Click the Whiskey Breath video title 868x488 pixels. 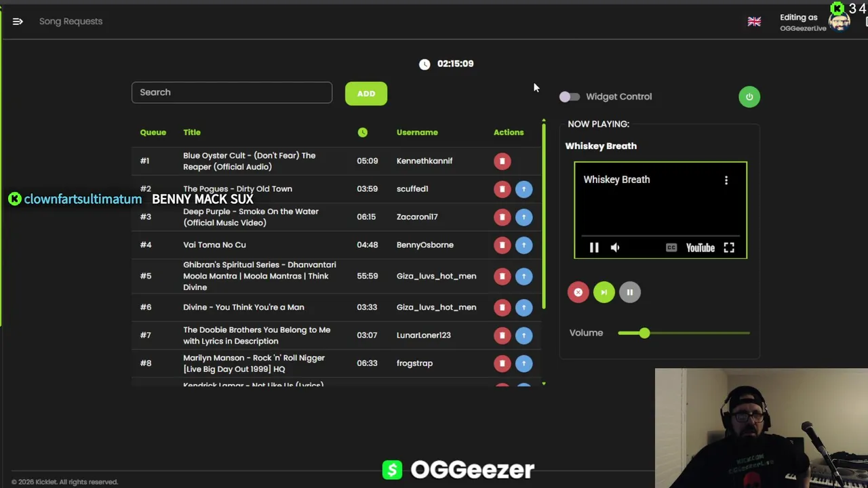[x=616, y=180]
